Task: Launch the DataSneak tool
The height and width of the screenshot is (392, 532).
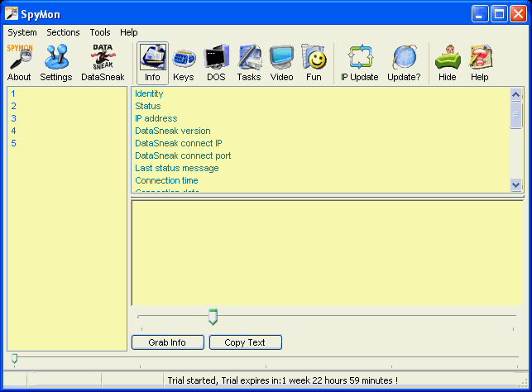Action: tap(103, 63)
